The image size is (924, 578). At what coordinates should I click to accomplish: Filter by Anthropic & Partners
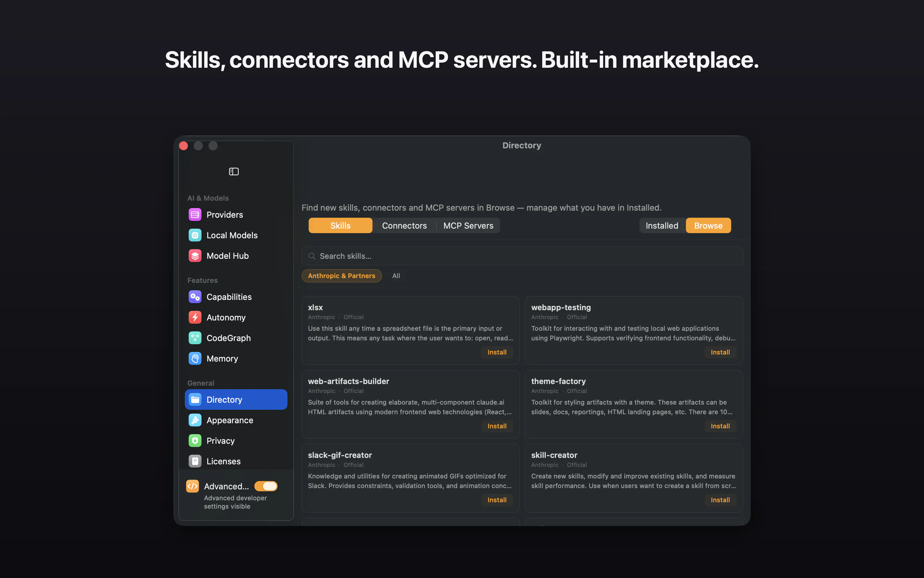tap(341, 276)
